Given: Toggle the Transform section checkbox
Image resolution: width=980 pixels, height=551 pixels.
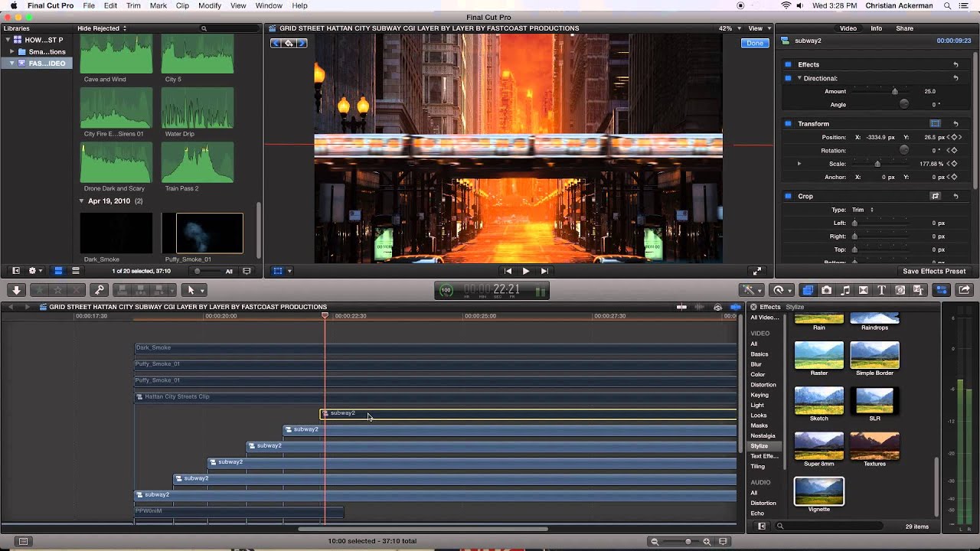Looking at the screenshot, I should click(x=788, y=123).
